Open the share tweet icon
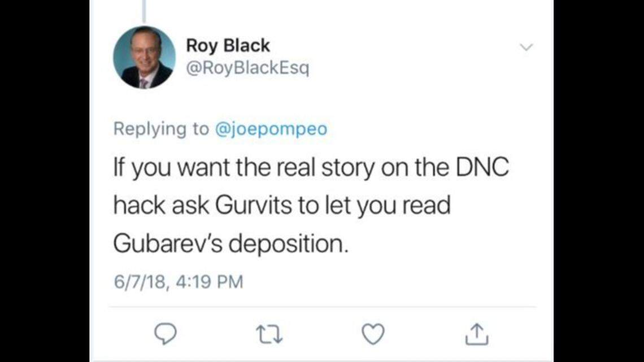 [476, 334]
